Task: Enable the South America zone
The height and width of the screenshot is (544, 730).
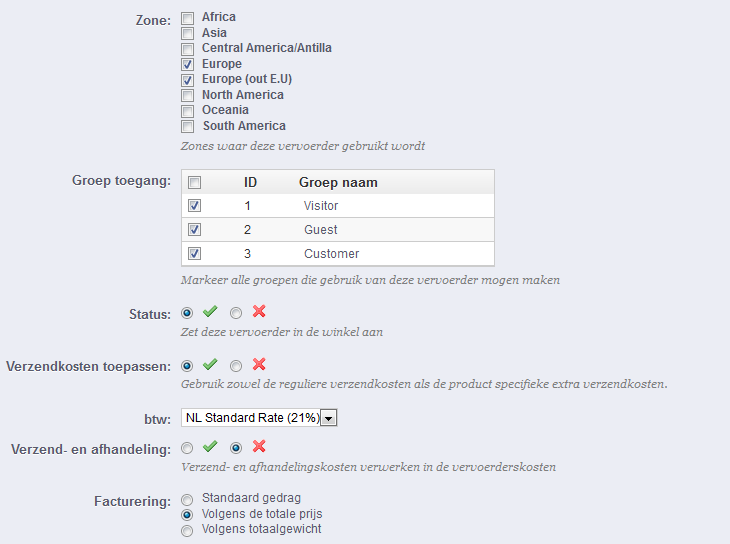Action: (187, 127)
